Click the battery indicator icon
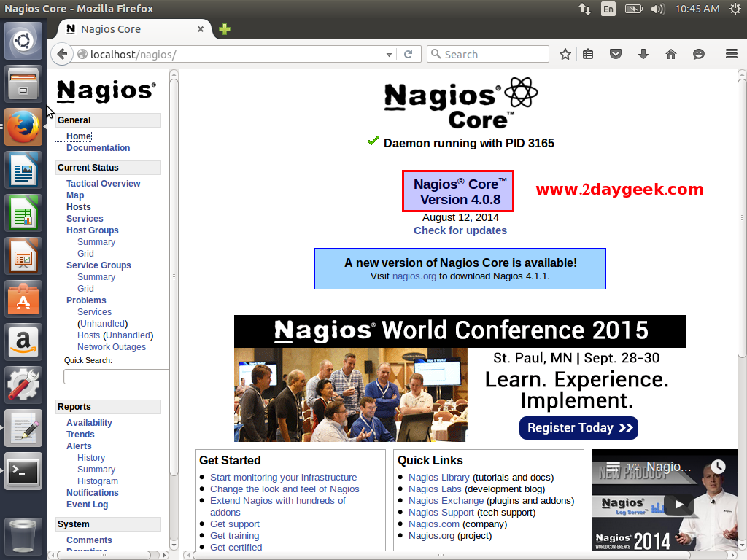Image resolution: width=747 pixels, height=560 pixels. click(x=634, y=9)
